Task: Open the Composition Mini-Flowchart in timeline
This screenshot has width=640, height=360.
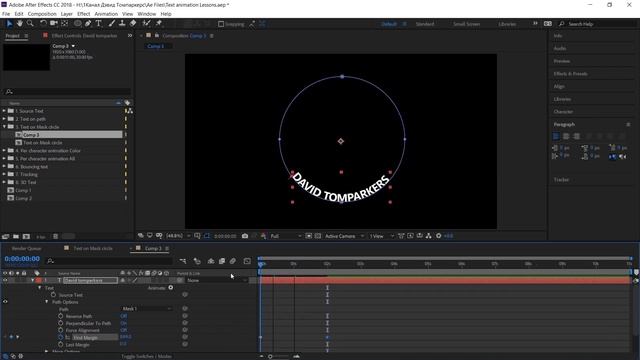Action: point(182,261)
